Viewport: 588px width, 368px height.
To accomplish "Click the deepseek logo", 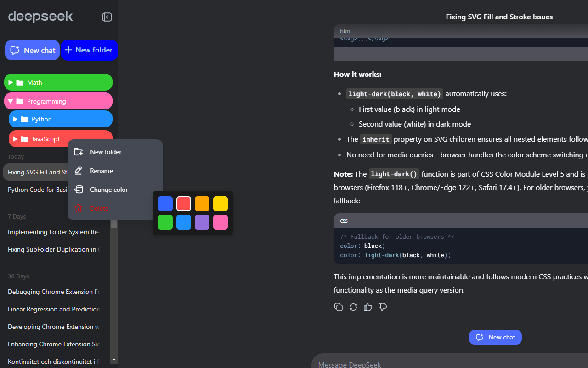I will [x=40, y=17].
